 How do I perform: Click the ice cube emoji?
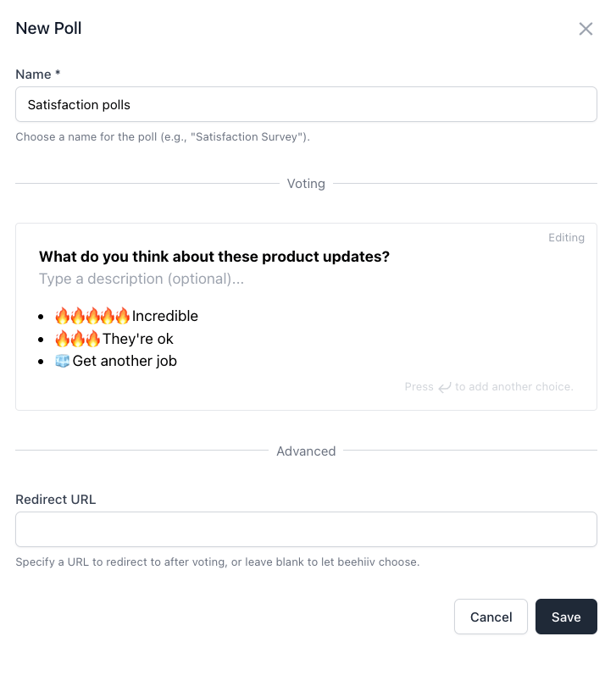click(x=63, y=361)
